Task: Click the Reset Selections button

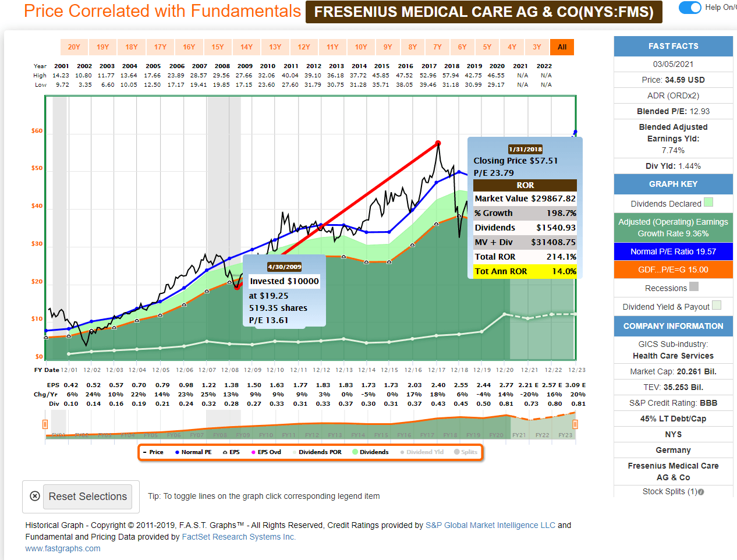Action: pos(88,497)
